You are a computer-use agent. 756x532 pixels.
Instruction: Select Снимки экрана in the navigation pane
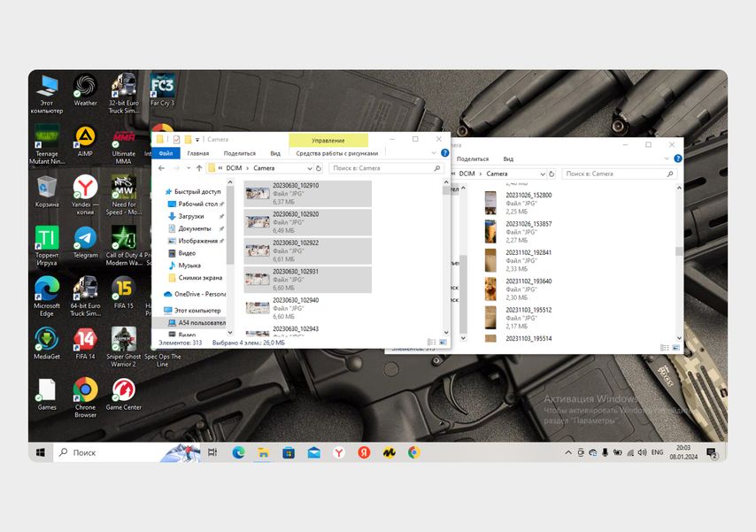pos(196,278)
